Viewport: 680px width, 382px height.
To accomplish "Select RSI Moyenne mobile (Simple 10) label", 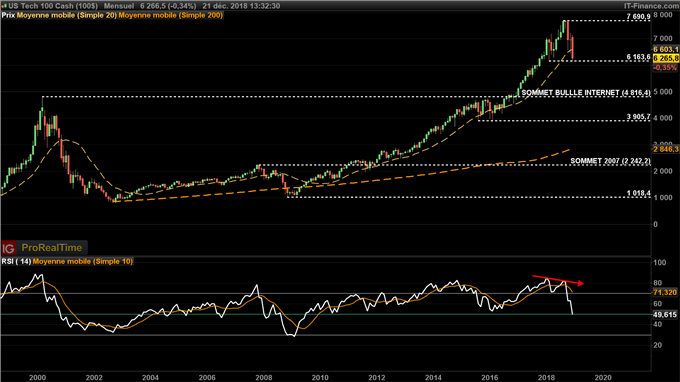I will 83,261.
